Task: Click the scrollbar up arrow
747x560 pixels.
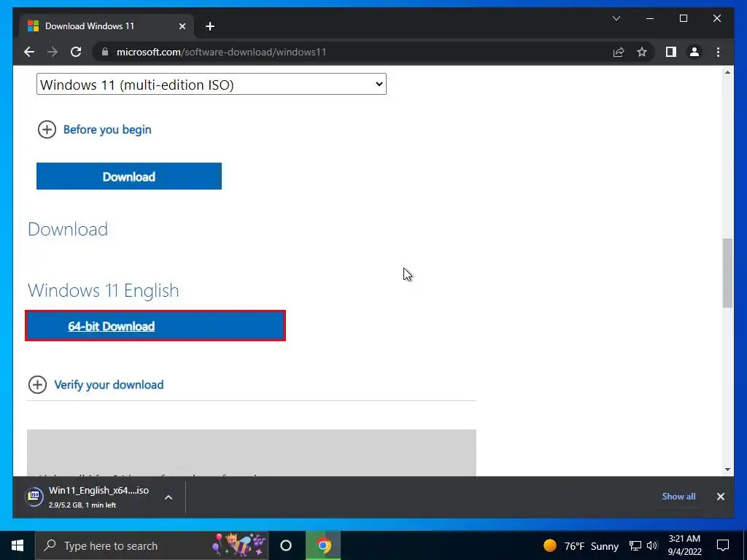Action: (727, 72)
